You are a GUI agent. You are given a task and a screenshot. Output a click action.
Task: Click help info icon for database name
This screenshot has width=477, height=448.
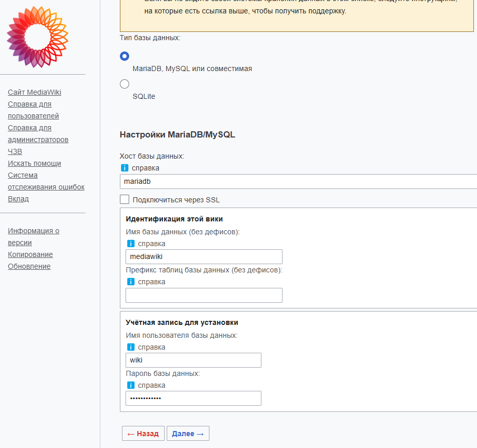coord(131,244)
